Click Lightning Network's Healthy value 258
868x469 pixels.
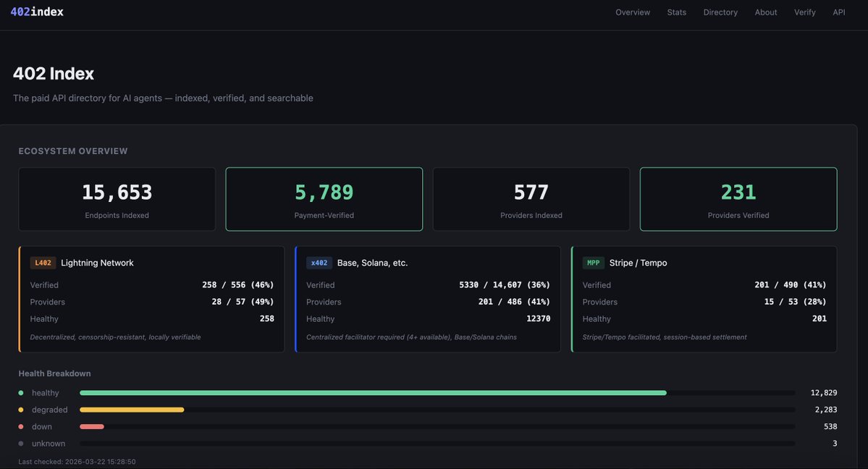point(267,318)
